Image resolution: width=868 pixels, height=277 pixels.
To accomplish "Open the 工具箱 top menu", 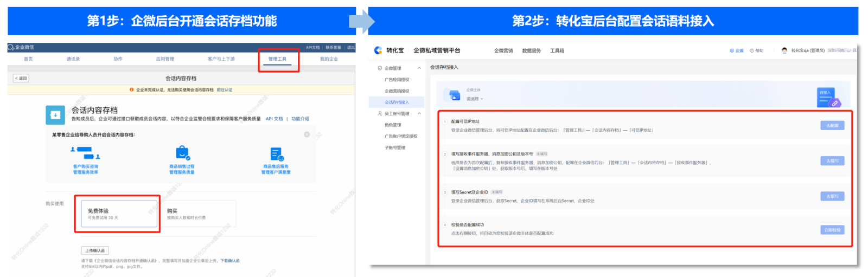I will click(557, 50).
